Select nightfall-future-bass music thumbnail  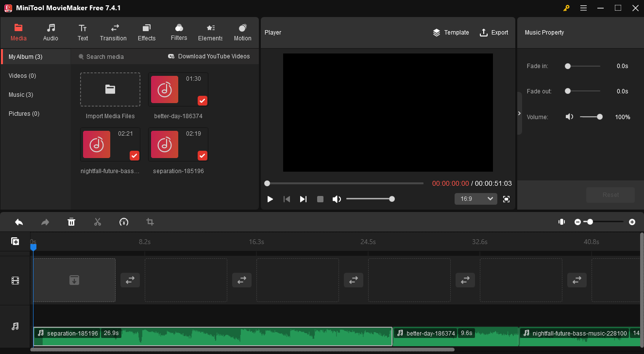(110, 144)
